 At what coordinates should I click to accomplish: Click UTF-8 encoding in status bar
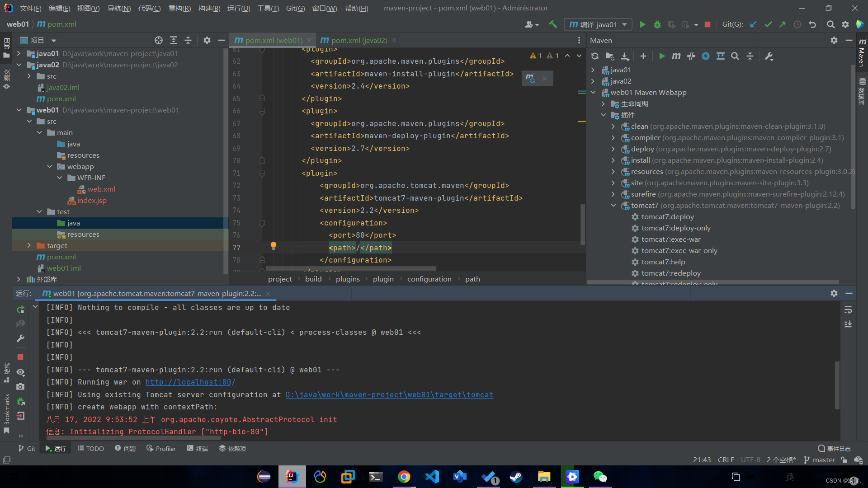pyautogui.click(x=750, y=460)
